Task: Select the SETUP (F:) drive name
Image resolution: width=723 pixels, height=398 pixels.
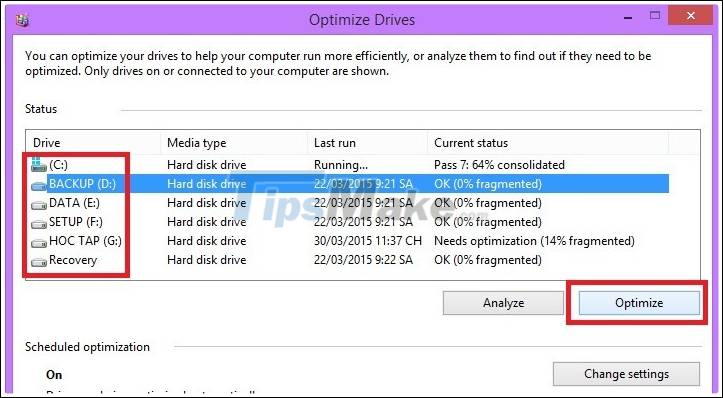Action: (76, 222)
